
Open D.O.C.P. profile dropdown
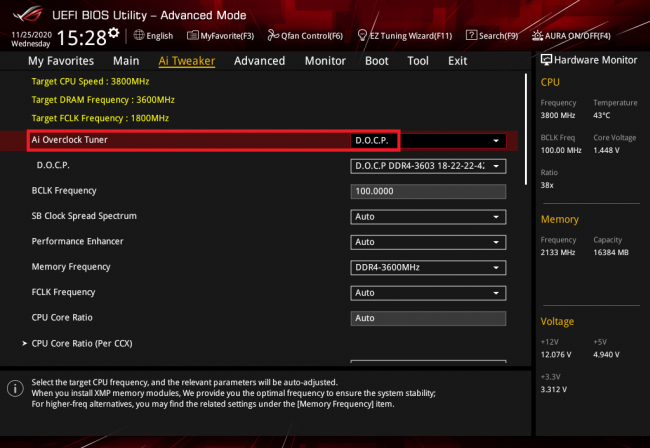pyautogui.click(x=428, y=166)
